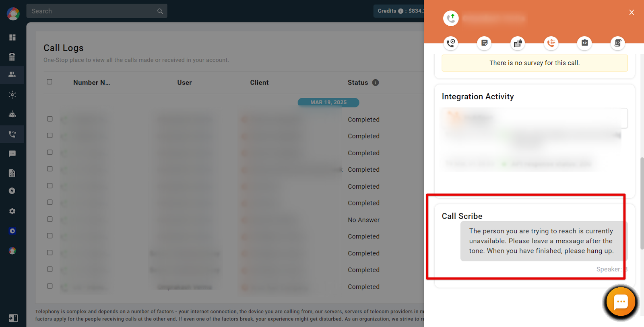Open the integration code clipboard icon
Image resolution: width=644 pixels, height=327 pixels.
(x=584, y=43)
